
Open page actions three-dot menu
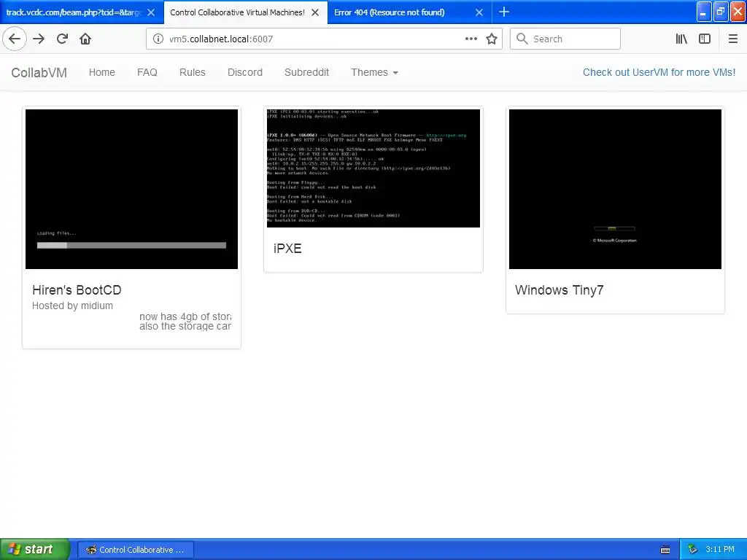(471, 39)
